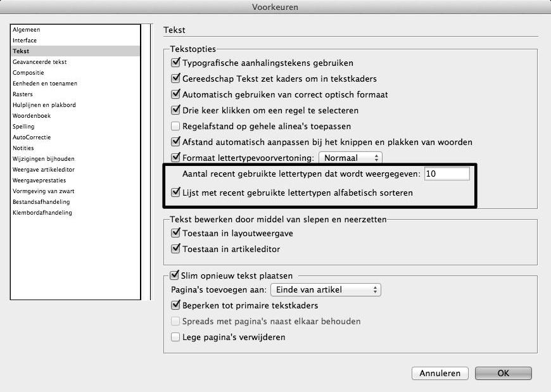Open Pagina's toevoegen aan dropdown

coord(326,289)
